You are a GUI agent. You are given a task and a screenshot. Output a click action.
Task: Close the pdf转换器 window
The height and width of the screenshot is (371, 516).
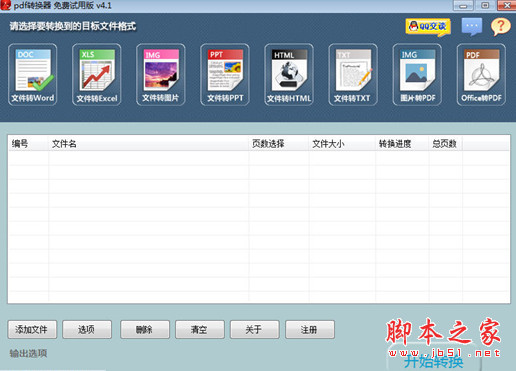coord(507,5)
